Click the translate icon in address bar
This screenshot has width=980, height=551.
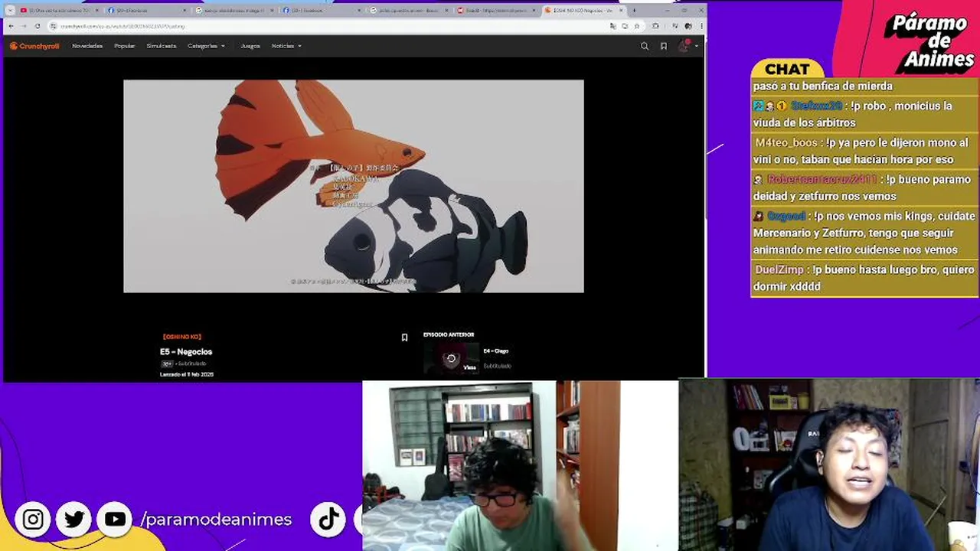pyautogui.click(x=613, y=26)
